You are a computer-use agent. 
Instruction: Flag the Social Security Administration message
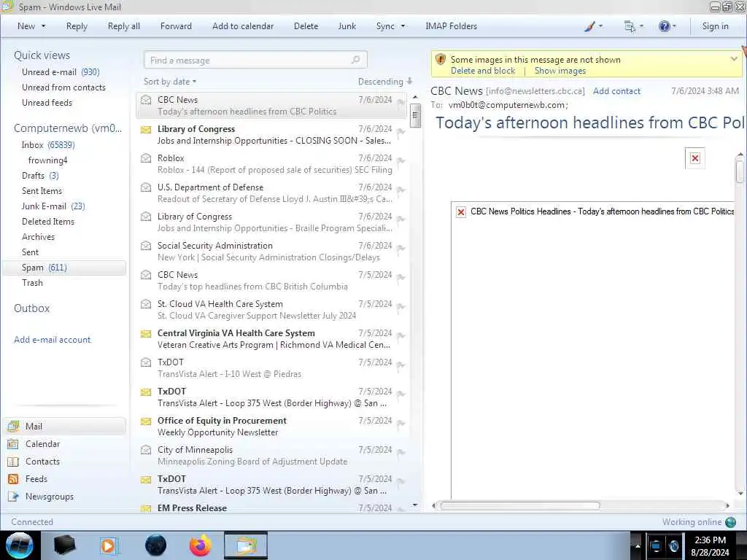(401, 248)
